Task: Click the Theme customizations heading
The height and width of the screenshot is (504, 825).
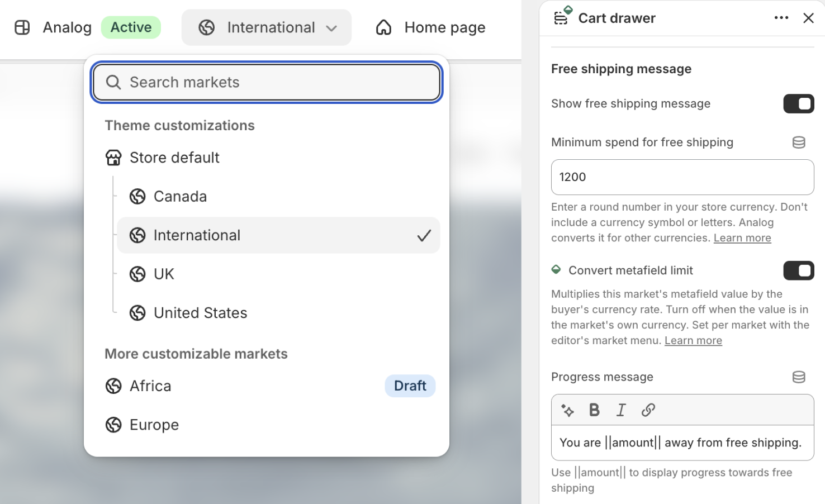Action: 179,126
